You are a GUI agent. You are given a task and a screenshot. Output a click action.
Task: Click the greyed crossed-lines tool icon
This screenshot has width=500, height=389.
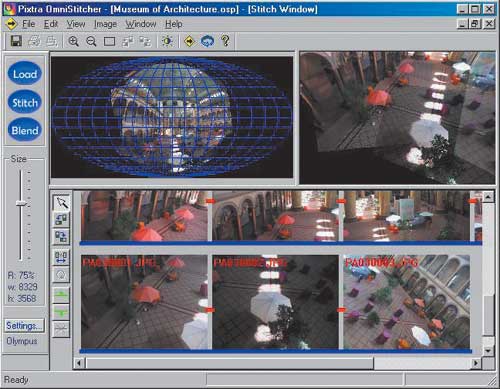[x=61, y=329]
